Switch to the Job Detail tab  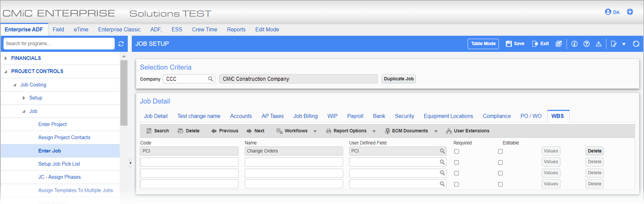(x=156, y=116)
